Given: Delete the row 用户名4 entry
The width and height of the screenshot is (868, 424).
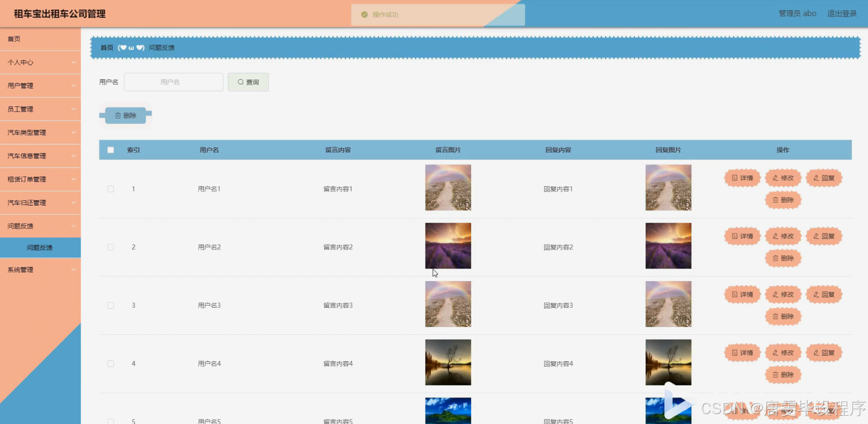Looking at the screenshot, I should (x=783, y=375).
